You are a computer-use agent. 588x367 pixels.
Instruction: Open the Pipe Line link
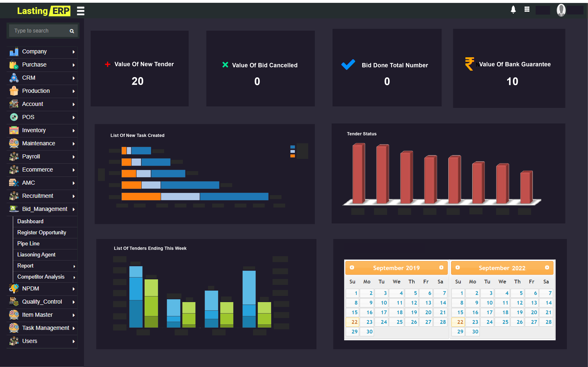coord(28,243)
